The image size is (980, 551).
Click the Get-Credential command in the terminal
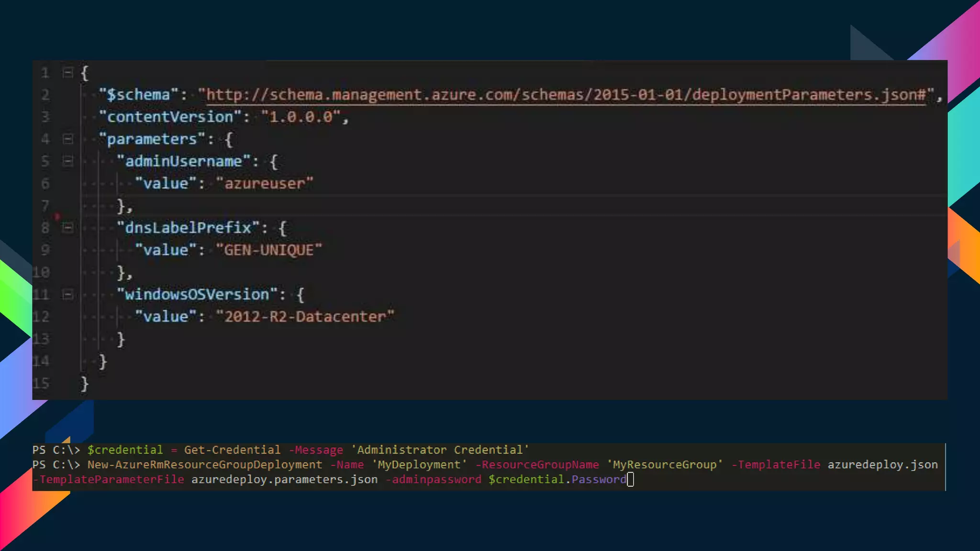pyautogui.click(x=232, y=450)
